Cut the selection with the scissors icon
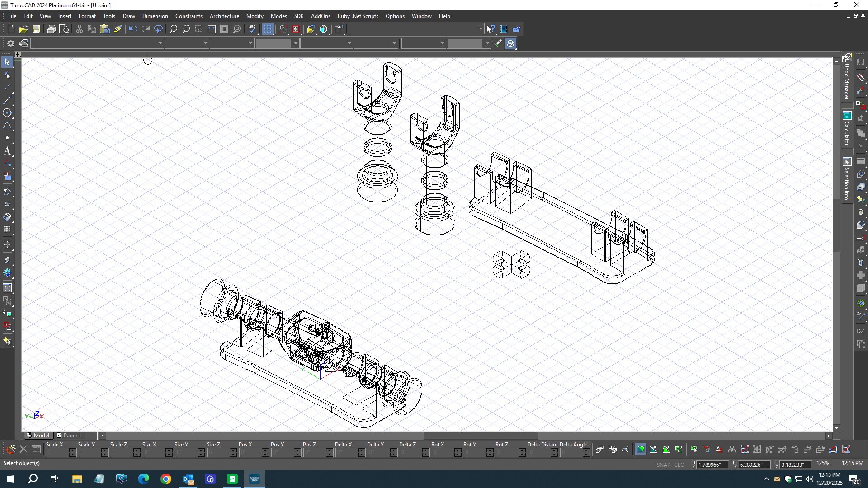The image size is (868, 488). point(80,29)
